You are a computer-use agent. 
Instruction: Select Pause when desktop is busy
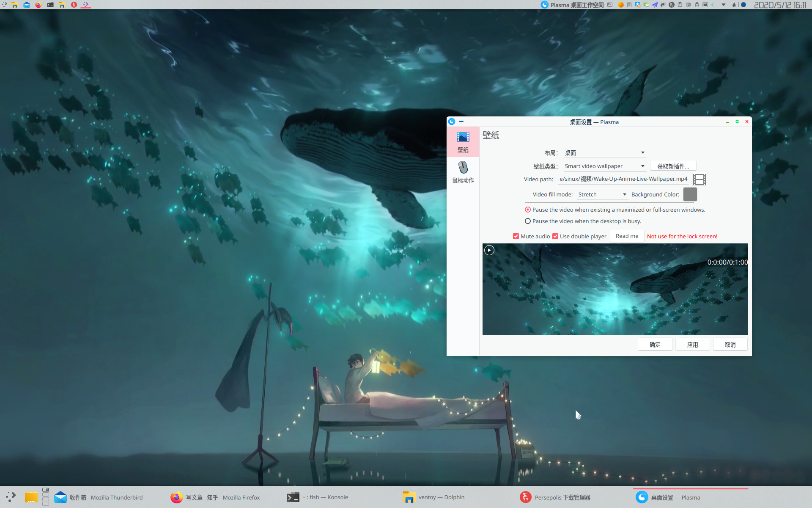tap(528, 221)
